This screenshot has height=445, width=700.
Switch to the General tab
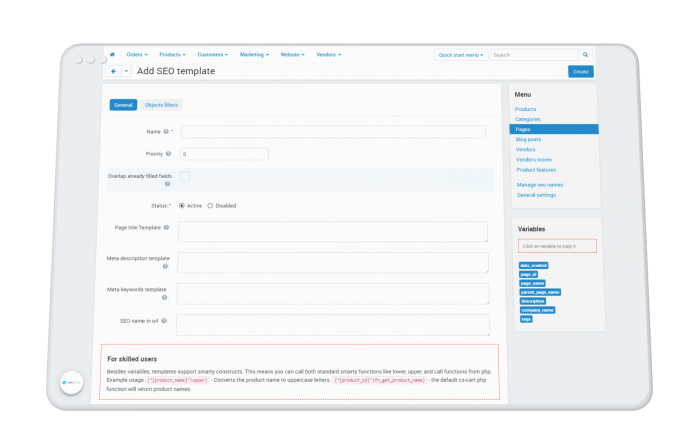tap(123, 105)
